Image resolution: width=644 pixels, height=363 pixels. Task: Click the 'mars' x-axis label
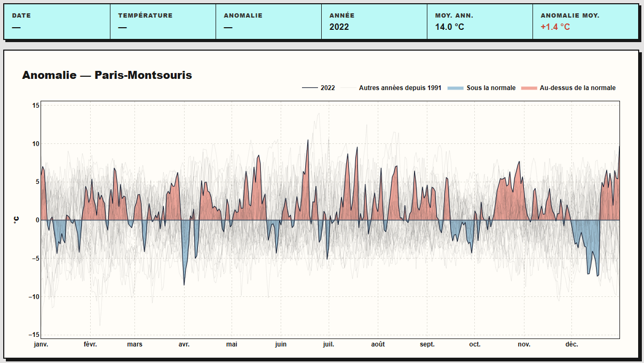tap(134, 344)
